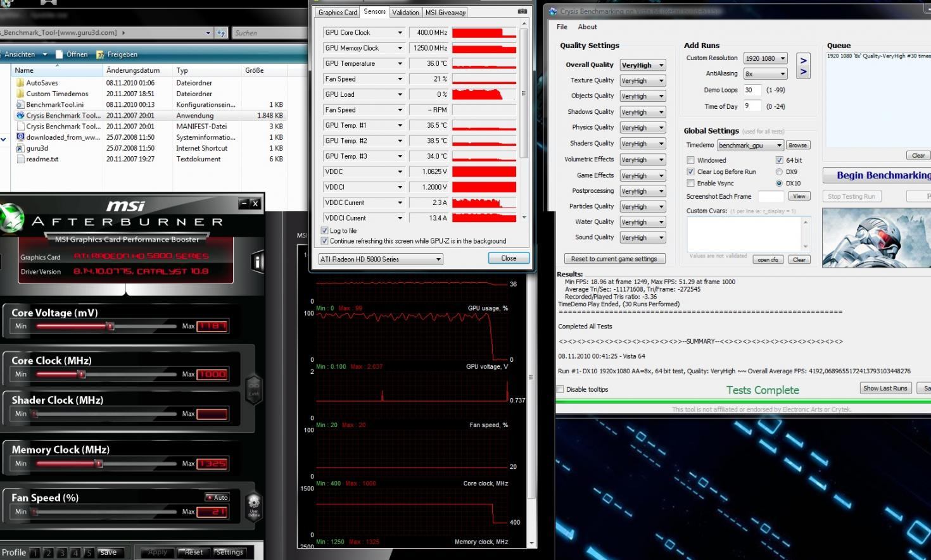Switch to the Graphics Card tab in GPU-Z

[x=338, y=12]
